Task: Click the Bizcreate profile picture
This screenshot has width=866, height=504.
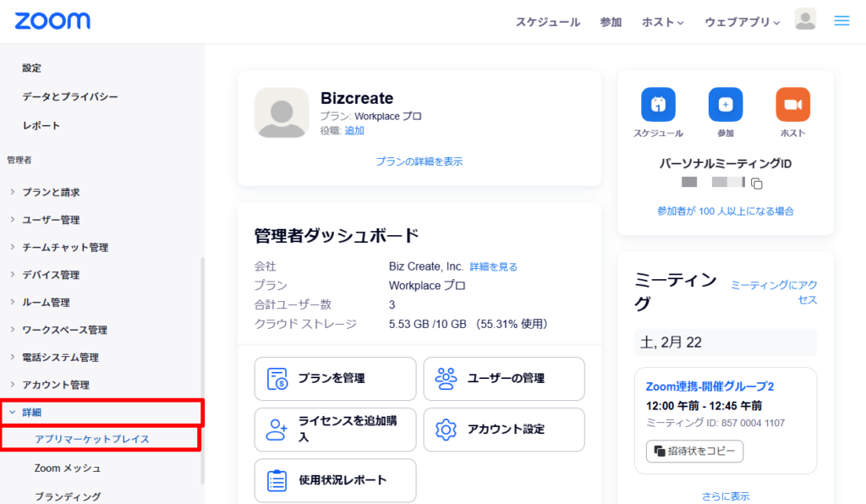Action: coord(282,112)
